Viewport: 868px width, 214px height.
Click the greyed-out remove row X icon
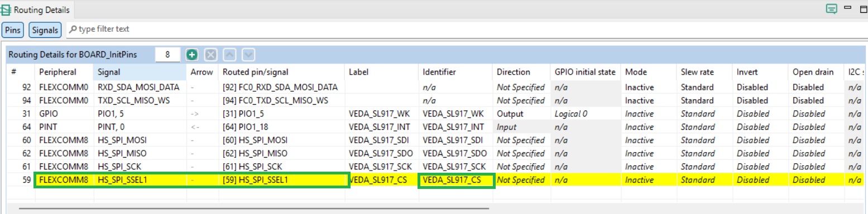pos(210,55)
